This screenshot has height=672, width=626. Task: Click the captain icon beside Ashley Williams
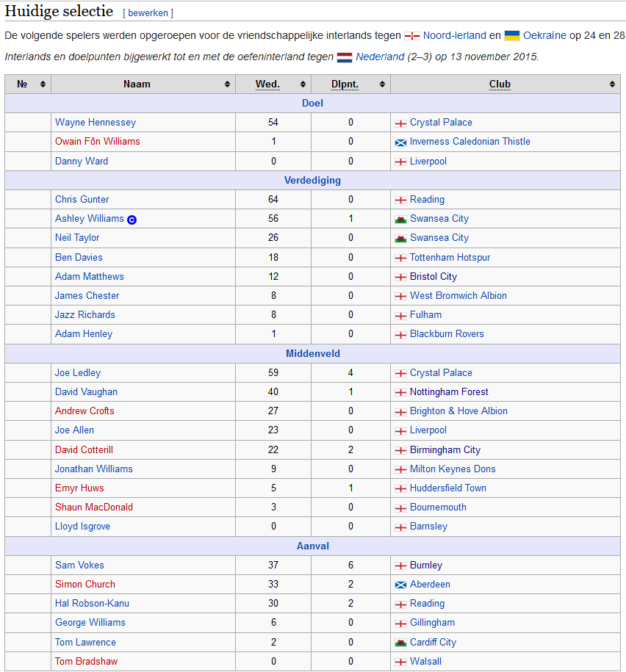coord(132,220)
